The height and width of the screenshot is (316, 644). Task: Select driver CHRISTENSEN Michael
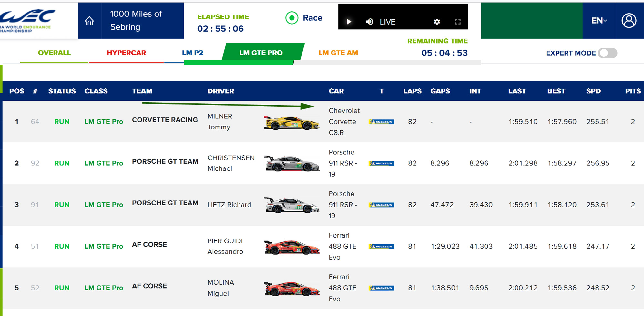point(231,163)
